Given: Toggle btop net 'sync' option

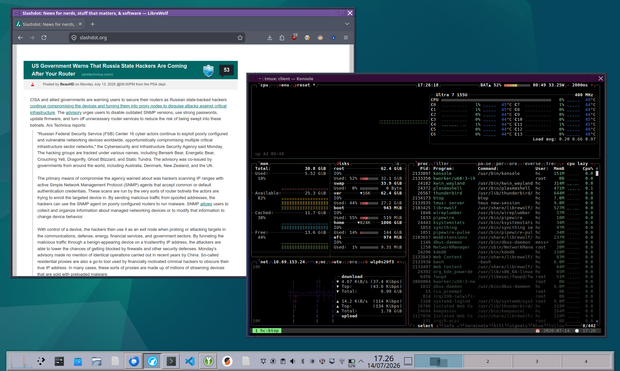Looking at the screenshot, I should pyautogui.click(x=321, y=262).
